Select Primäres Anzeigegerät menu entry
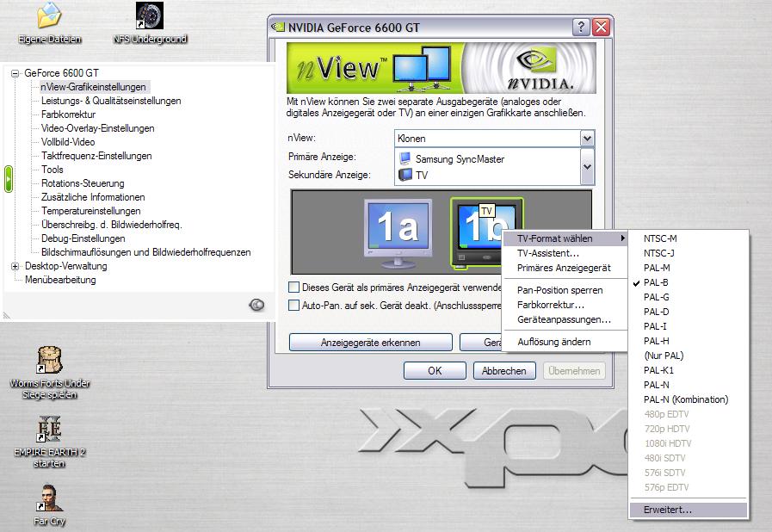The width and height of the screenshot is (772, 532). pyautogui.click(x=565, y=268)
